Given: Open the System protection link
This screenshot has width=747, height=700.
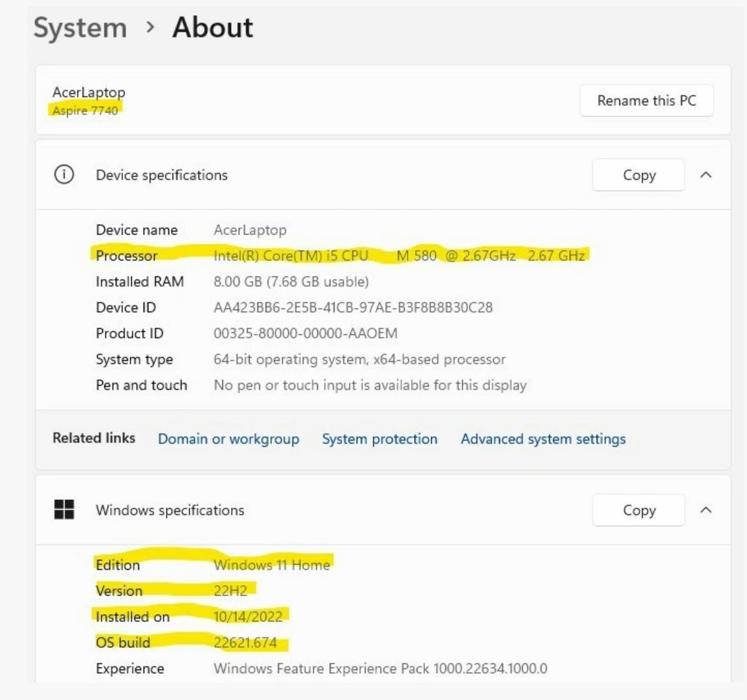Looking at the screenshot, I should click(379, 439).
